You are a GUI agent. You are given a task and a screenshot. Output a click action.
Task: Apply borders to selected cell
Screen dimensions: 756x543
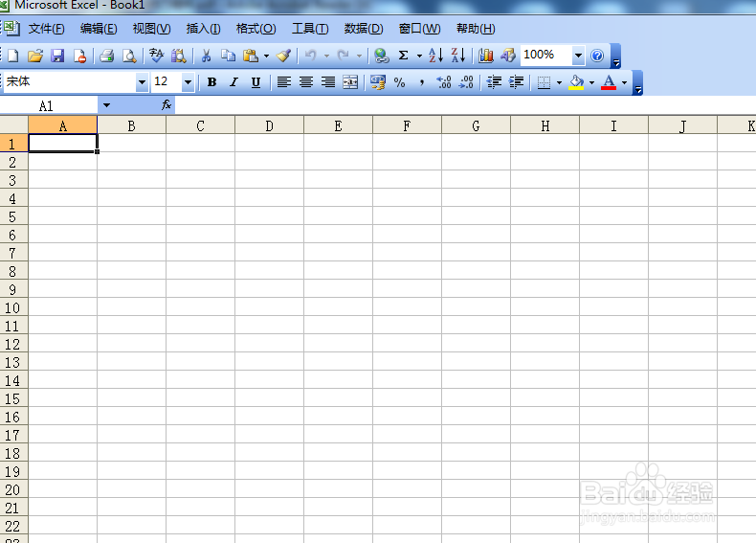tap(544, 82)
